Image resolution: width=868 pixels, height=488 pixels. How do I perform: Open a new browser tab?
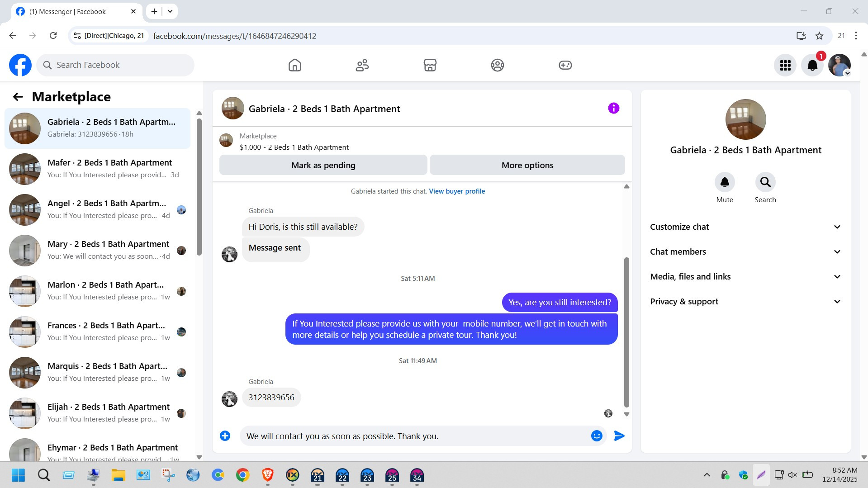[x=154, y=11]
